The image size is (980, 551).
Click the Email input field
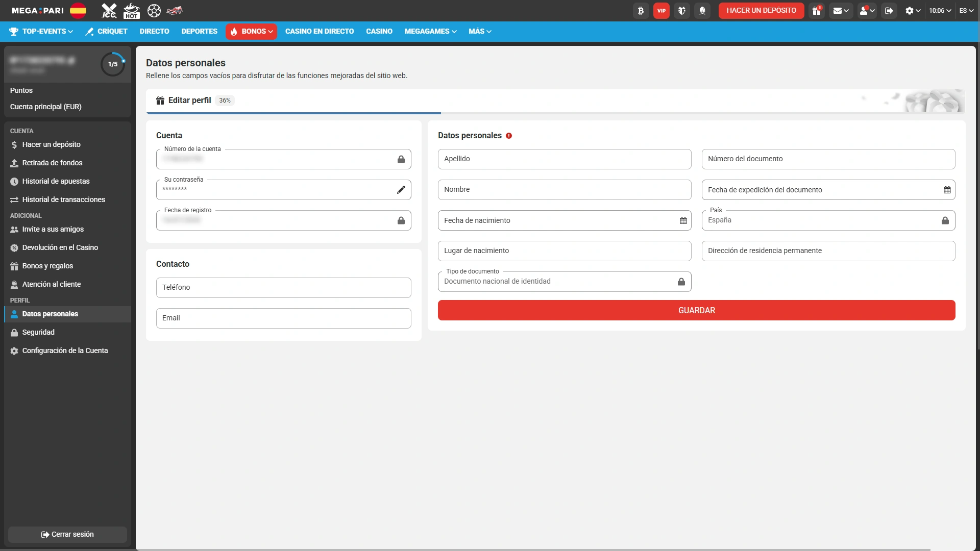[283, 318]
